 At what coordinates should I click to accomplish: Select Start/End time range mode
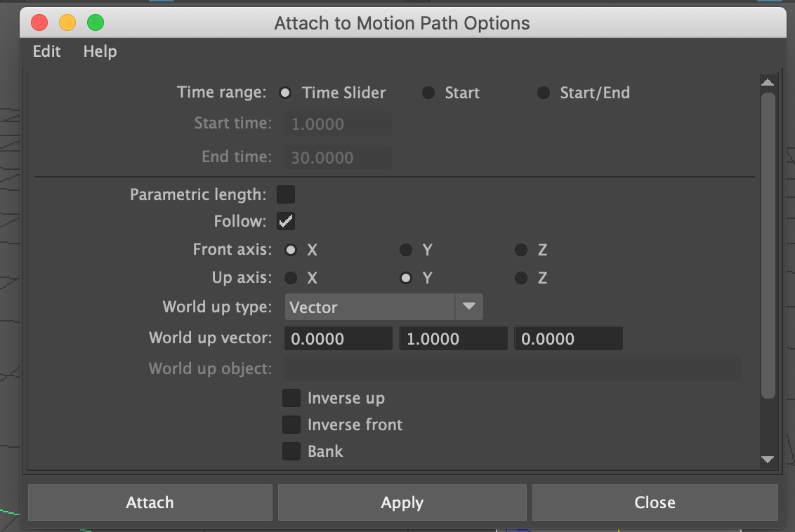[x=543, y=92]
